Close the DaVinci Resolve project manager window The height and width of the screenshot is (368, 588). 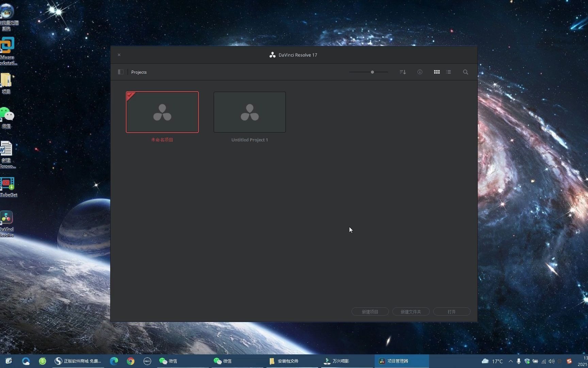coord(119,55)
